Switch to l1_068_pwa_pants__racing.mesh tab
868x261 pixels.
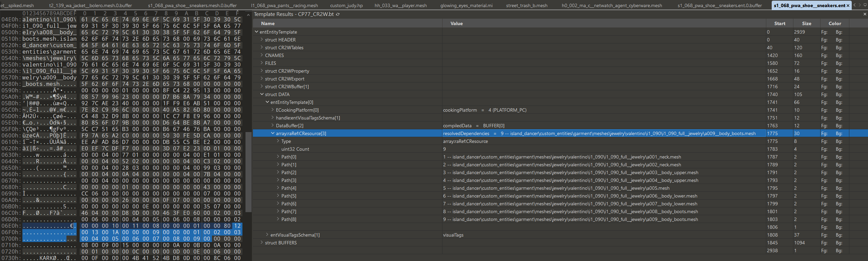point(284,5)
